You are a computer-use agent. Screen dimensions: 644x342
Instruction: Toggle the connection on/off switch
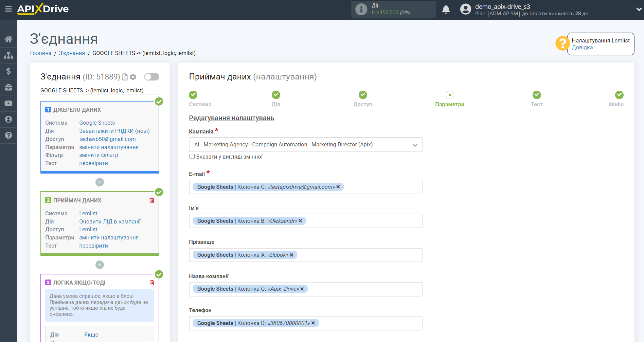(151, 77)
